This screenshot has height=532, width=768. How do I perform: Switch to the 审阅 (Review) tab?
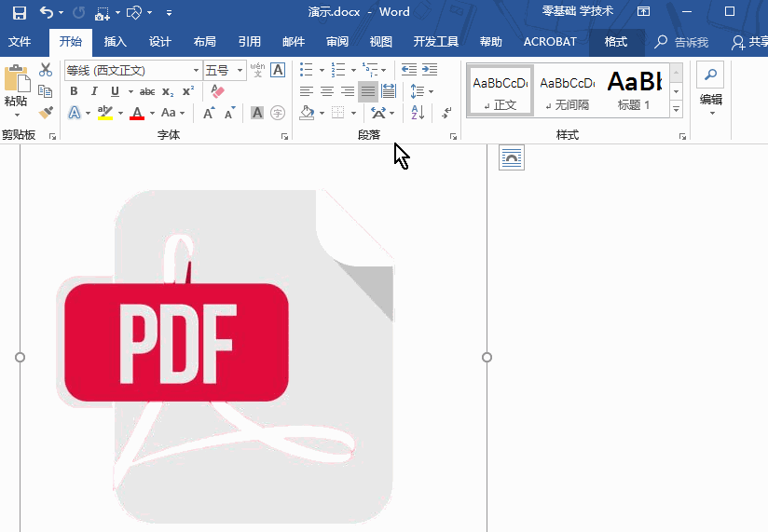(337, 42)
